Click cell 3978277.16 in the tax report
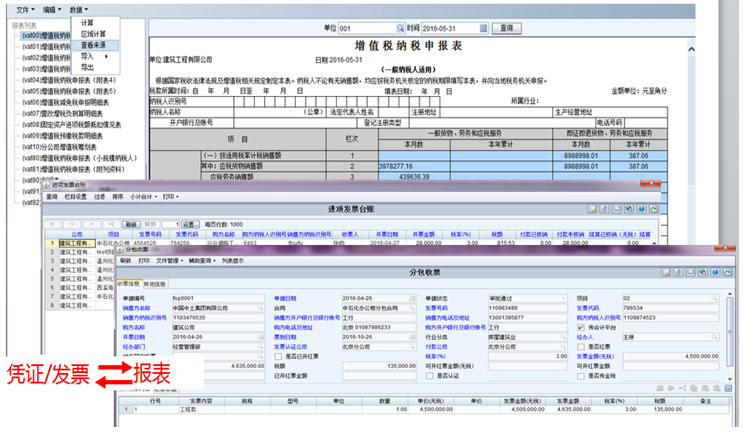This screenshot has height=433, width=747. tap(414, 166)
